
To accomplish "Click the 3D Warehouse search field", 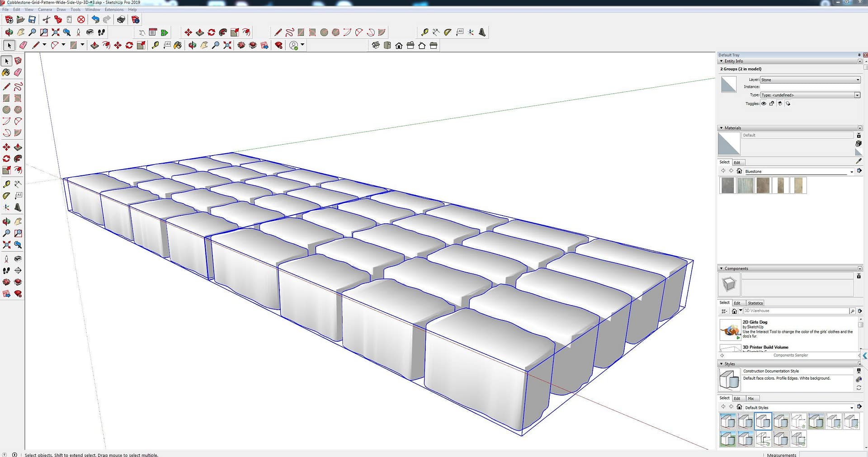I will point(796,311).
